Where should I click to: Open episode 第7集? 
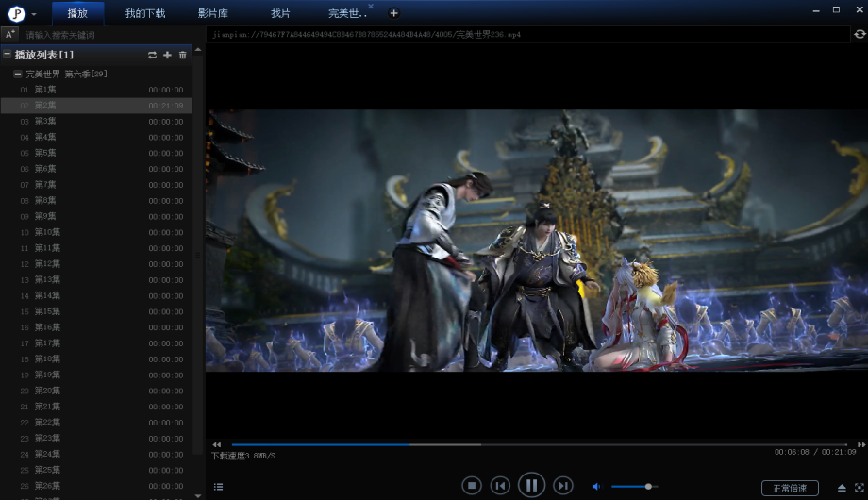tap(96, 185)
